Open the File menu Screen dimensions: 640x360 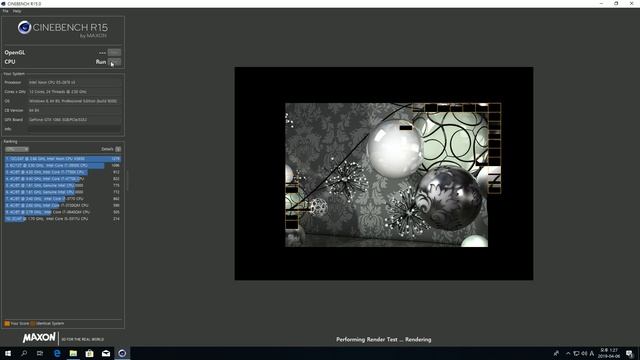[5, 11]
